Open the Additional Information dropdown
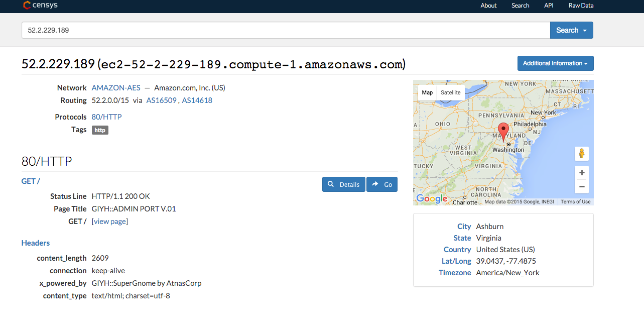The height and width of the screenshot is (330, 644). (x=556, y=63)
